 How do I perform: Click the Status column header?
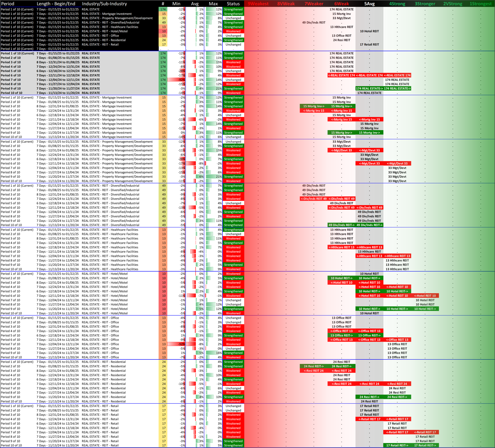233,4
